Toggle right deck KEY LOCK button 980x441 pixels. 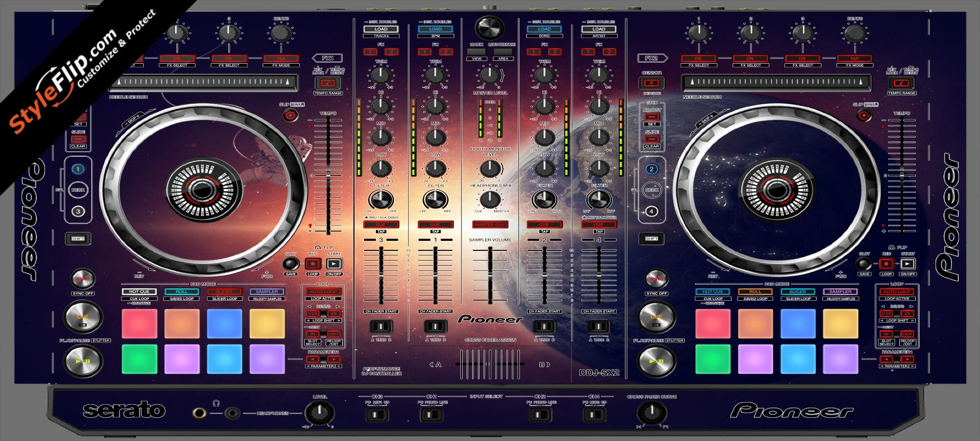click(902, 83)
